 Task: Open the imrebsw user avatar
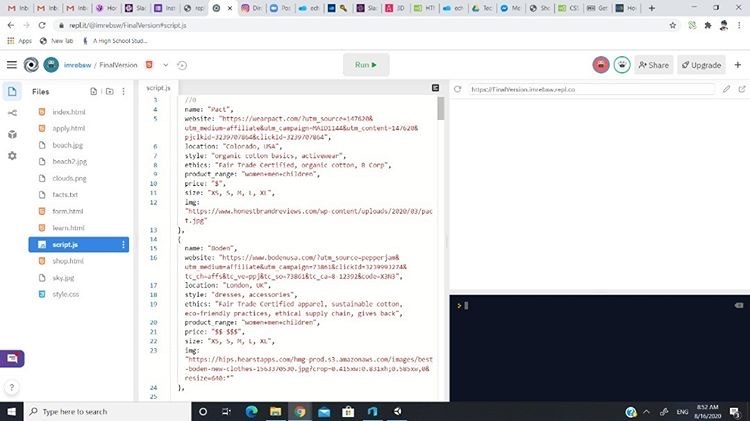tap(51, 65)
